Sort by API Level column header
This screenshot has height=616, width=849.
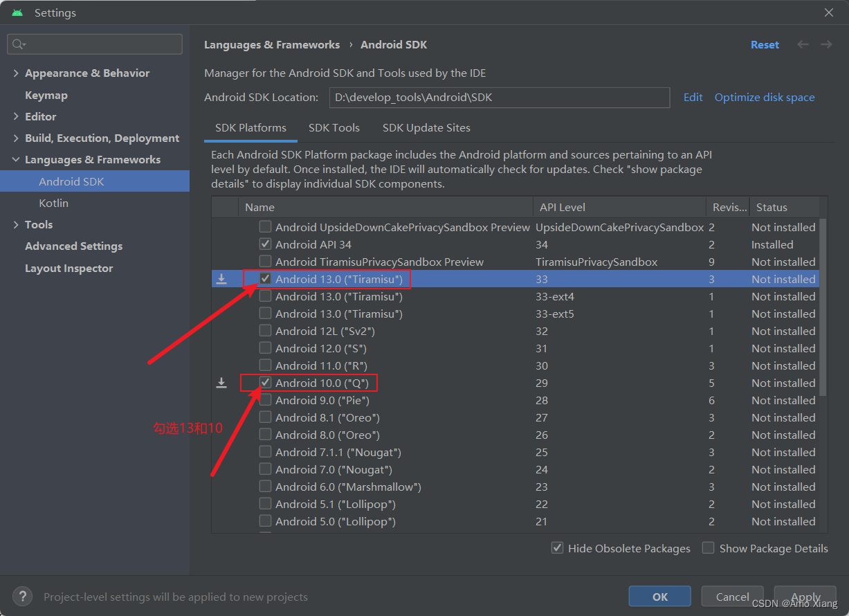(x=619, y=207)
